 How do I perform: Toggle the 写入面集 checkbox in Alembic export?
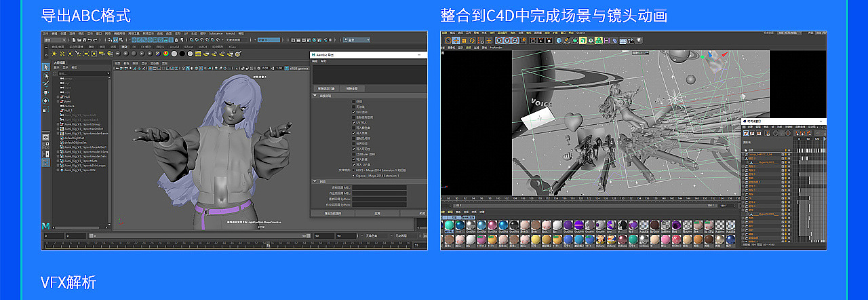tap(354, 133)
